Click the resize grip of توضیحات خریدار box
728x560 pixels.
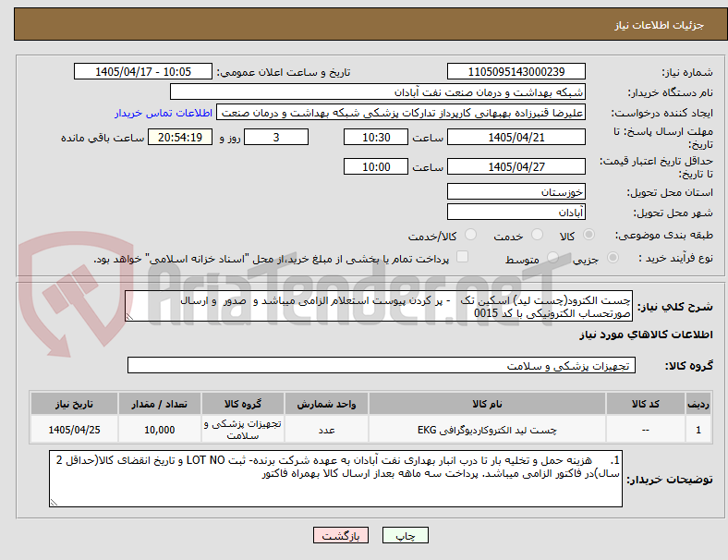point(54,503)
